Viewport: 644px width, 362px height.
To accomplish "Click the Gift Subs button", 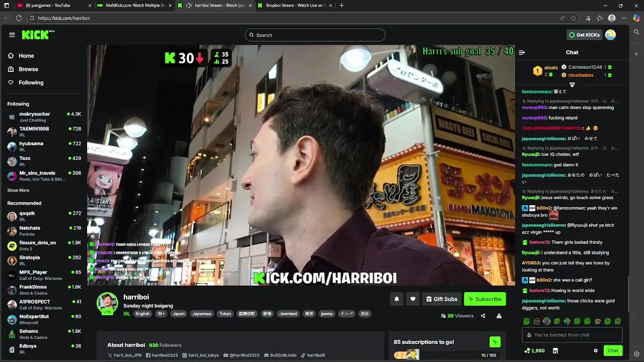I will (x=441, y=299).
